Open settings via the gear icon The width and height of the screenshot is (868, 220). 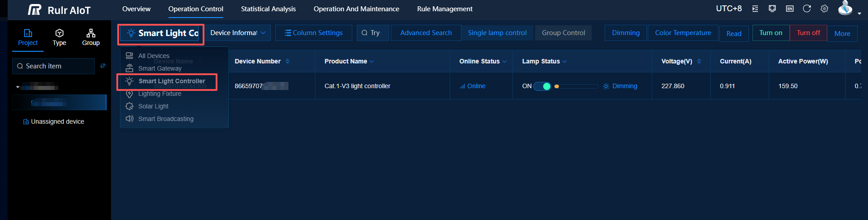824,9
